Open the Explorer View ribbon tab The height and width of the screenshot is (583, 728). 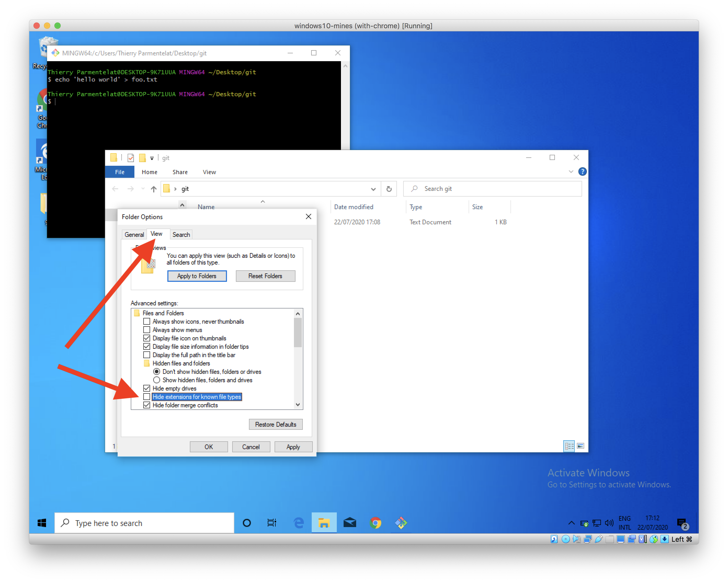(209, 172)
